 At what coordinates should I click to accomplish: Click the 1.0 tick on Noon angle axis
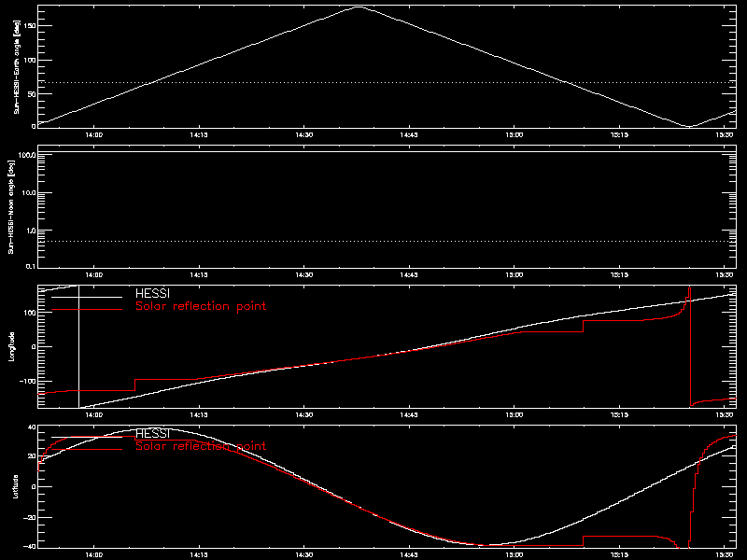tap(30, 231)
